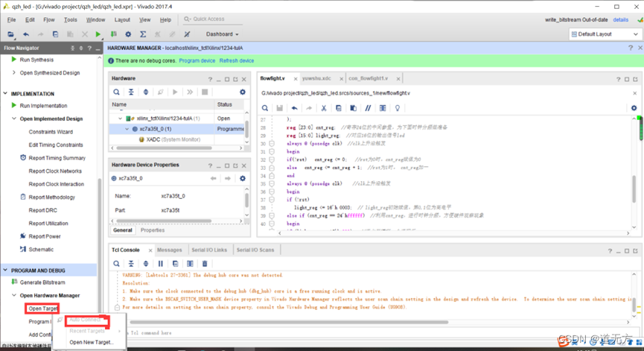Click the editor search magnifier icon
This screenshot has width=644, height=351.
pos(265,108)
